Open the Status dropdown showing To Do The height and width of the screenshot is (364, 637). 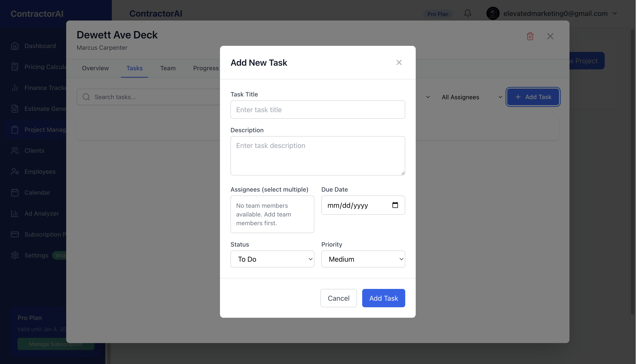(x=272, y=259)
